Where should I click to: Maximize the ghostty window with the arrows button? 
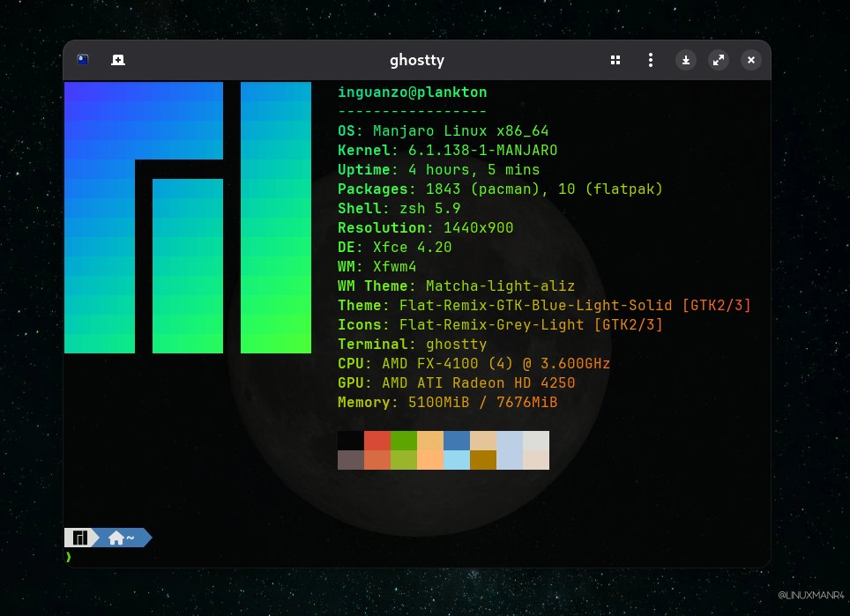[x=719, y=60]
